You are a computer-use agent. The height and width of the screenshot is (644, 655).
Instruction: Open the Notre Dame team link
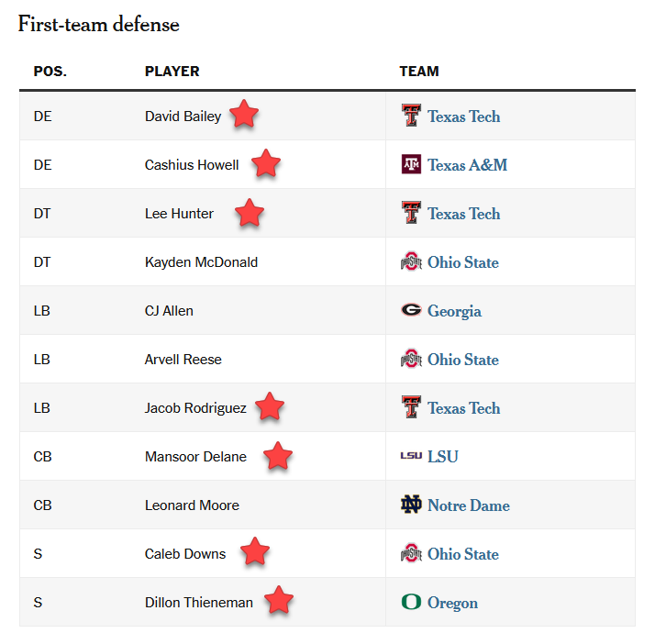coord(468,505)
